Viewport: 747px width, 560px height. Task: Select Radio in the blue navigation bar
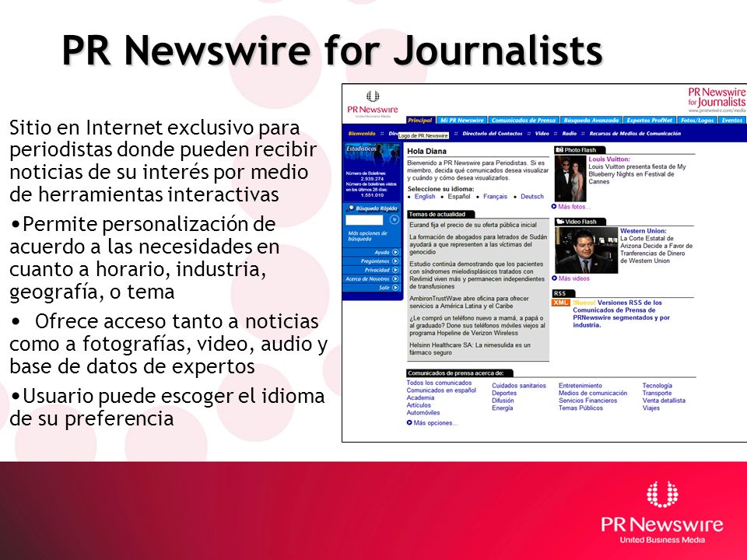pyautogui.click(x=570, y=134)
